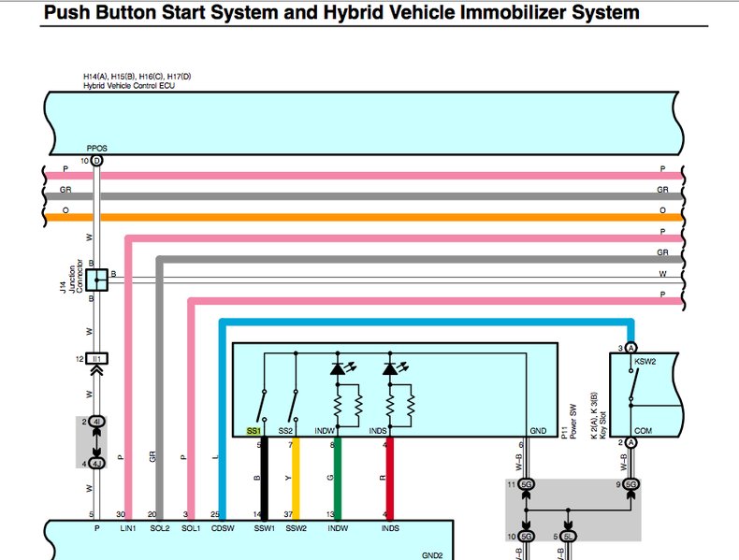Click the GND label inside Power SW
739x560 pixels.
(538, 431)
